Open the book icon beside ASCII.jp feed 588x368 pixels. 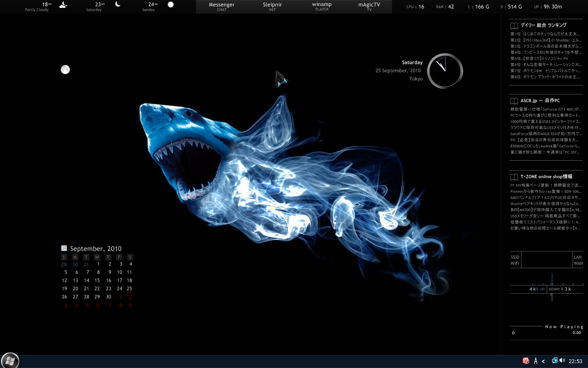(514, 101)
